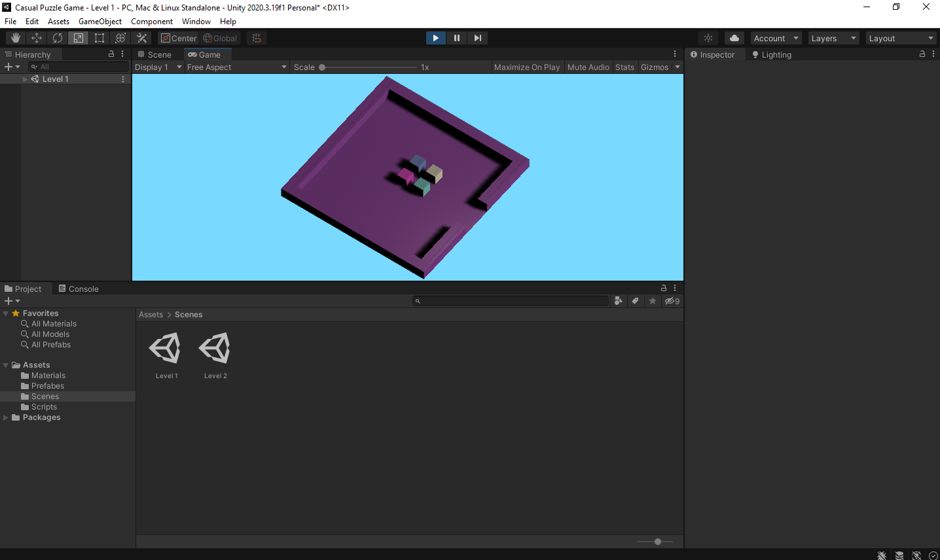Viewport: 940px width, 560px height.
Task: Open the Edit menu
Action: (32, 21)
